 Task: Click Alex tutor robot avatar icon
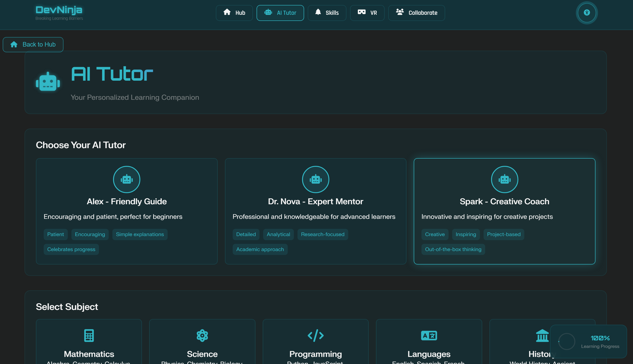pos(127,179)
